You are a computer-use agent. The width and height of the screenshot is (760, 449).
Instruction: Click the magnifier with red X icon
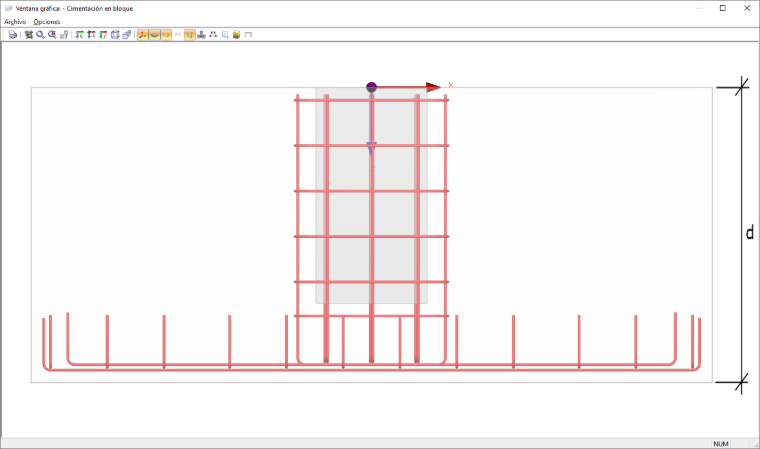(x=52, y=34)
